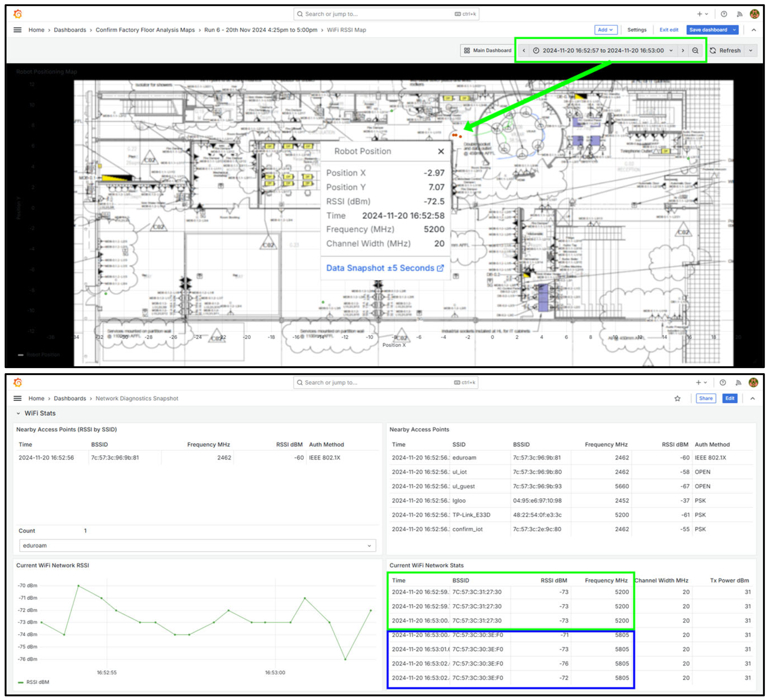Open Data Snapshot ±5 Seconds link

384,268
